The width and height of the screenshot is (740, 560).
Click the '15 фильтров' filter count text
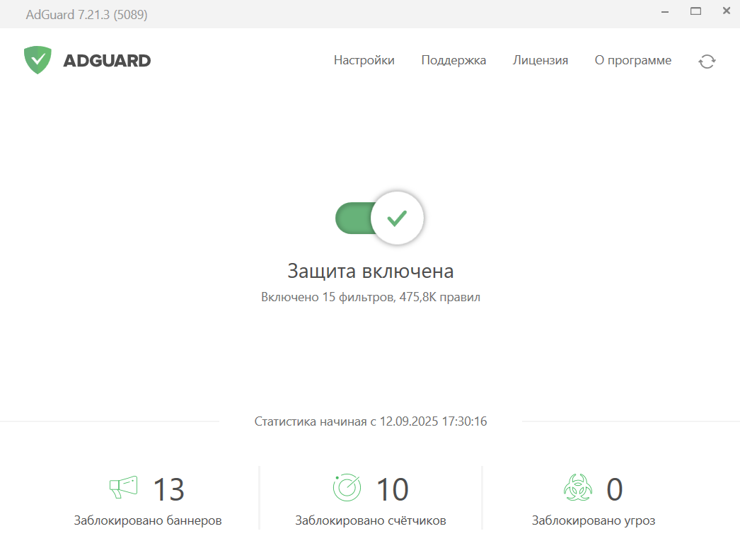[x=330, y=297]
